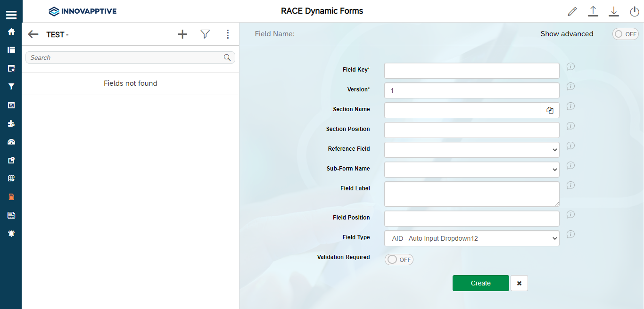Click the bell notifications icon in sidebar

coord(11,234)
